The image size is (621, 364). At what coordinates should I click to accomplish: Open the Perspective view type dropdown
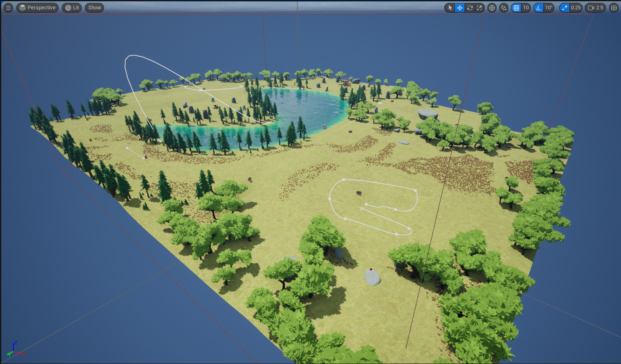coord(37,8)
